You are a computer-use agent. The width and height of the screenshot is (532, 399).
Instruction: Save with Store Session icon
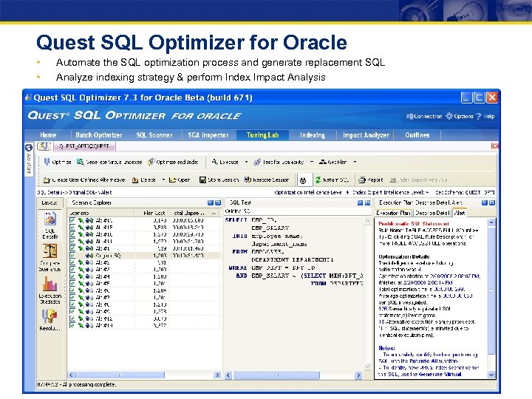pos(202,180)
